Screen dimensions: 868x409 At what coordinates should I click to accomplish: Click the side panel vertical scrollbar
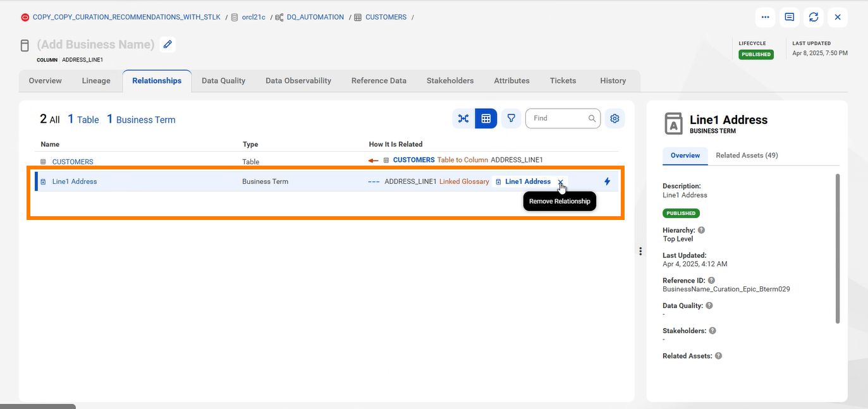[838, 248]
